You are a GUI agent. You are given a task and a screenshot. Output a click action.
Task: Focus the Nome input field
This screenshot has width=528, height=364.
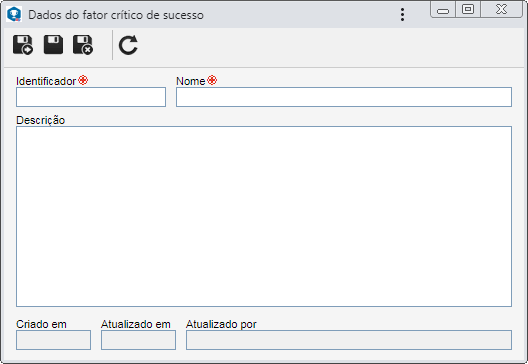click(x=344, y=97)
